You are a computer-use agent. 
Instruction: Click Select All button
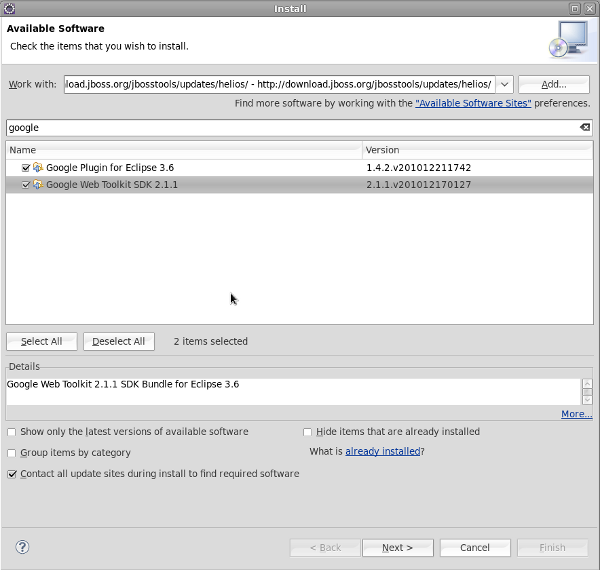(42, 341)
